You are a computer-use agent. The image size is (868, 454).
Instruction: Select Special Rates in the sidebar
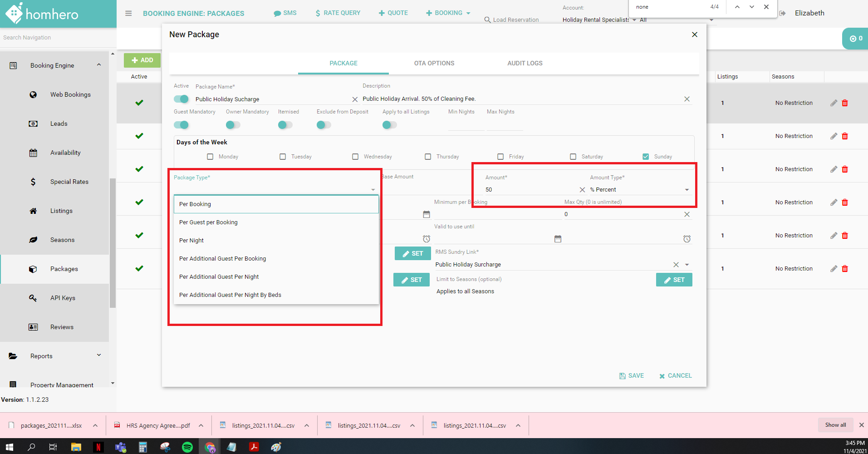pos(69,181)
